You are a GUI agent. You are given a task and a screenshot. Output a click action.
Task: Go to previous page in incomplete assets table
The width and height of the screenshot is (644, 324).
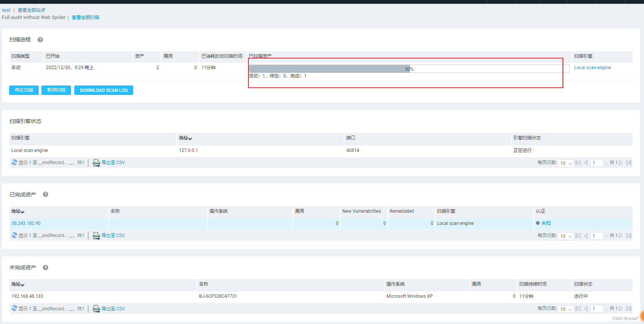(x=586, y=309)
